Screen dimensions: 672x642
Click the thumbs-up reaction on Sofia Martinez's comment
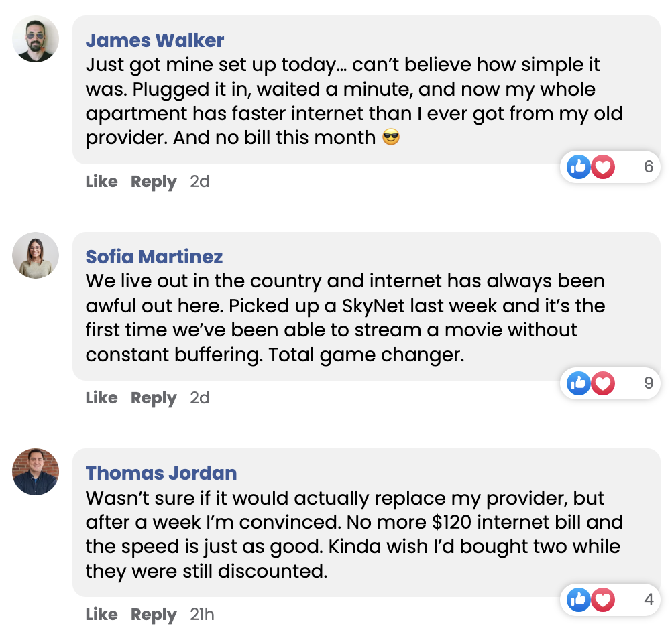(578, 383)
